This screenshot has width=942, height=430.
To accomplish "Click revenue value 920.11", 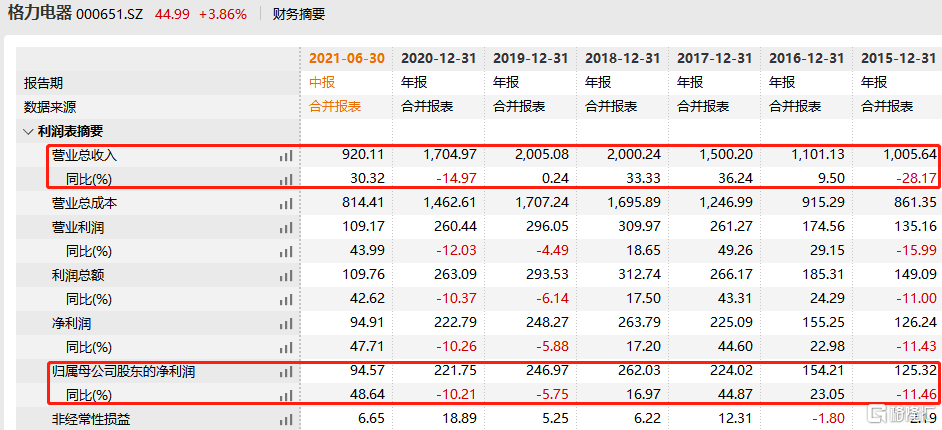I will point(362,155).
